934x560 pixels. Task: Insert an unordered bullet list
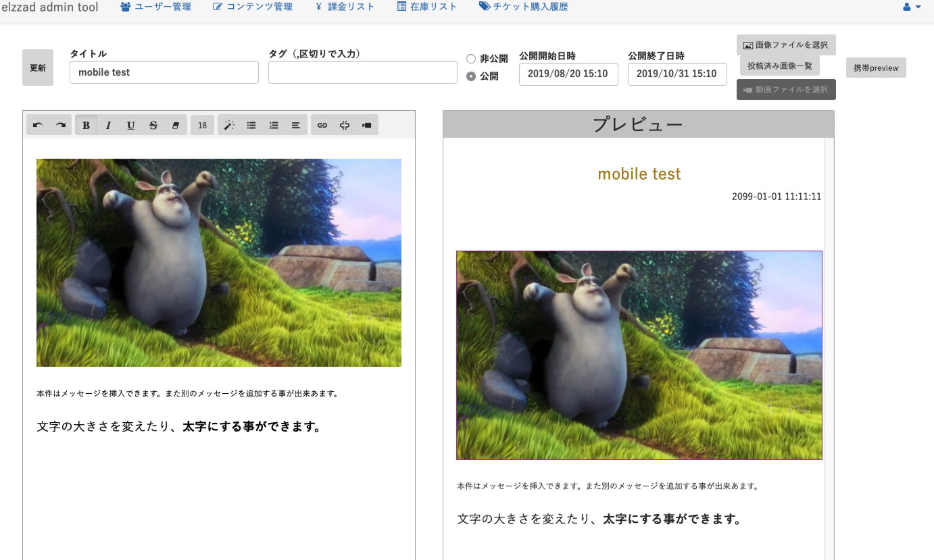[x=251, y=125]
